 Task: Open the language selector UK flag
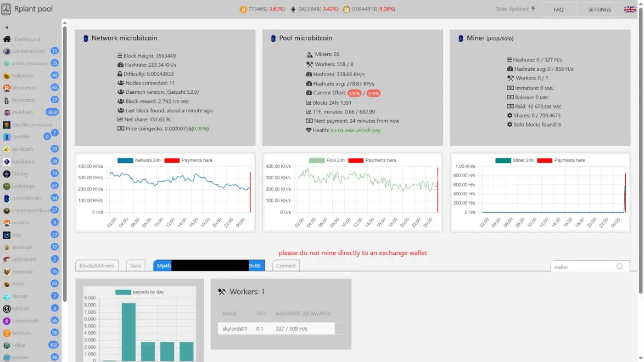click(x=630, y=9)
